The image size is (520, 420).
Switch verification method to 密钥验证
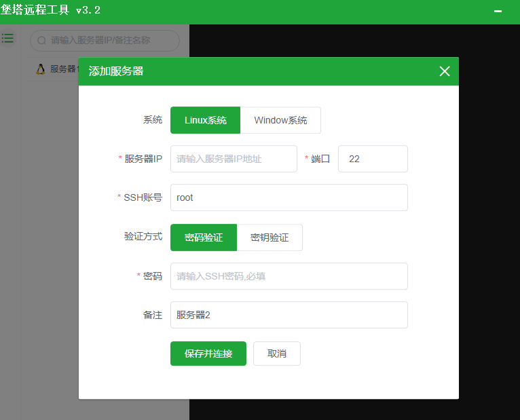coord(270,237)
